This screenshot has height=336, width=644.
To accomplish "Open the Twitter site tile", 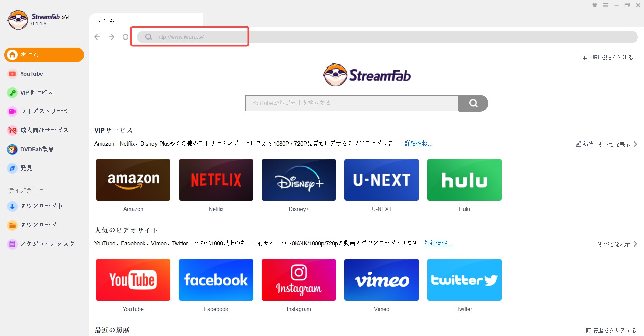I will (x=464, y=280).
